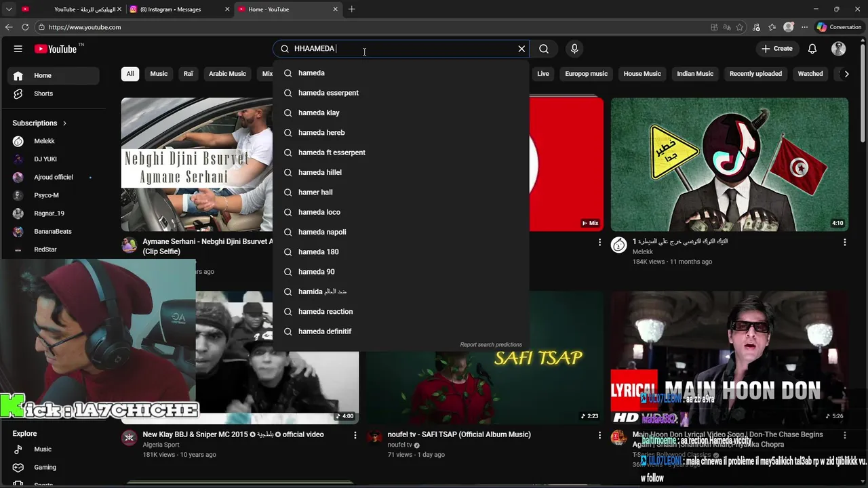Open the YouTube guide hamburger menu
Viewport: 868px width, 488px height.
(18, 49)
